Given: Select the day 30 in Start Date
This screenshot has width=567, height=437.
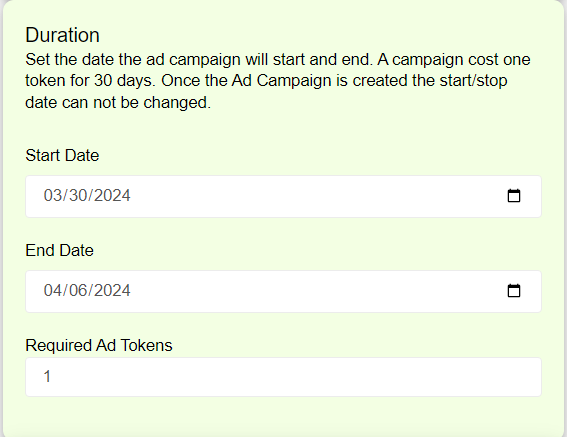Looking at the screenshot, I should (x=78, y=196).
